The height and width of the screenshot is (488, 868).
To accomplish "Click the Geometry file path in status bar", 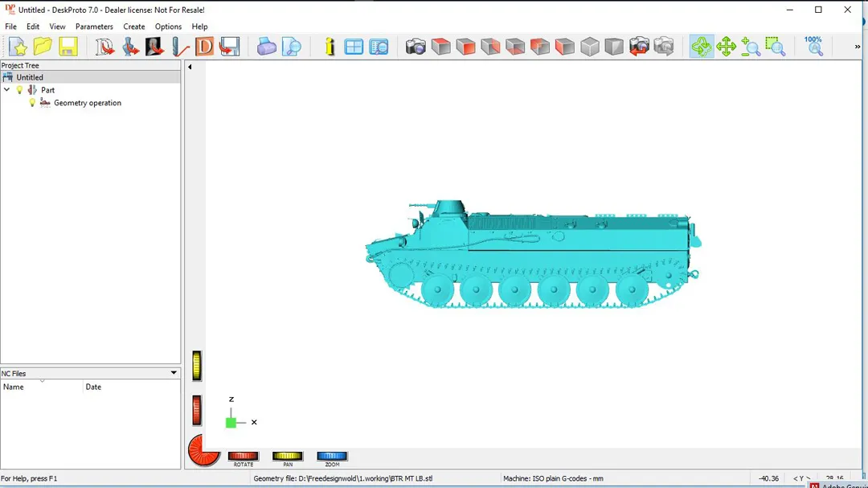I will point(342,478).
